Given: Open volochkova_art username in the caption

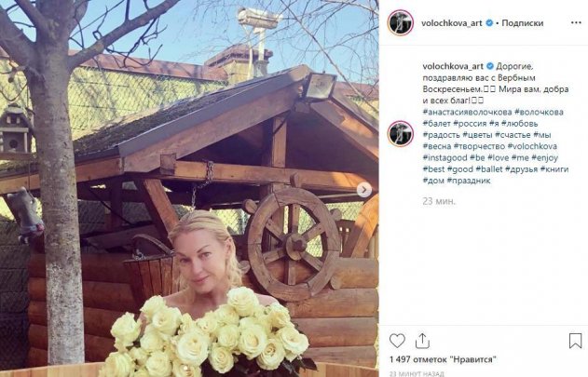Looking at the screenshot, I should pos(453,66).
